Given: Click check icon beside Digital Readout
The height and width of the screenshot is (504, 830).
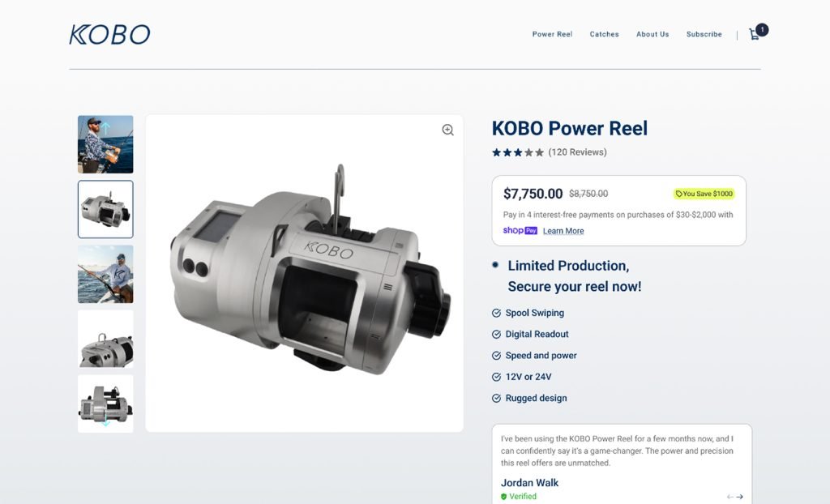Looking at the screenshot, I should tap(496, 334).
